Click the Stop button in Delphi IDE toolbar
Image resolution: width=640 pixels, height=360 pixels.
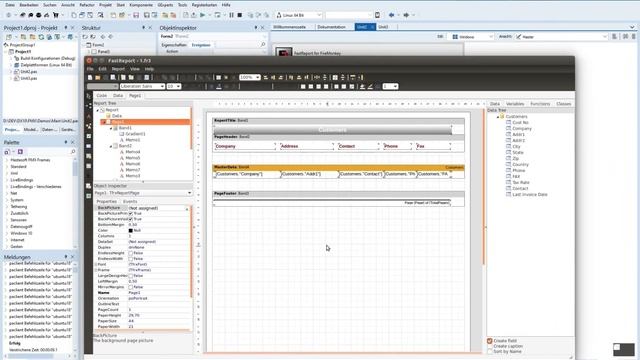click(x=240, y=15)
